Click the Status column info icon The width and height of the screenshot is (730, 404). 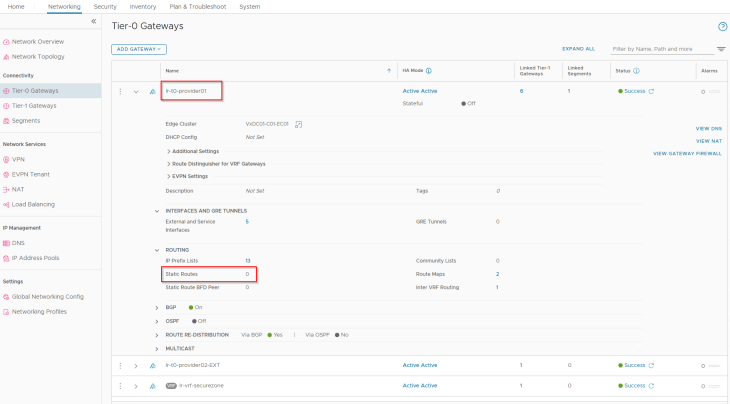[637, 71]
